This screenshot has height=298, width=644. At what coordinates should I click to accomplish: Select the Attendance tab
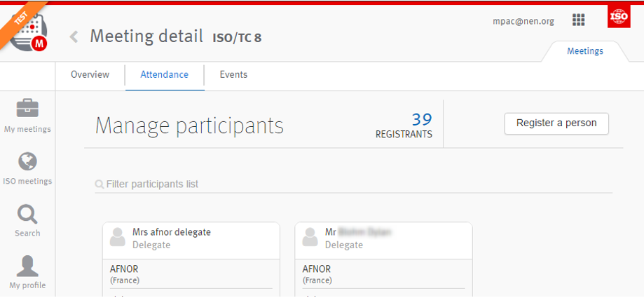(164, 75)
